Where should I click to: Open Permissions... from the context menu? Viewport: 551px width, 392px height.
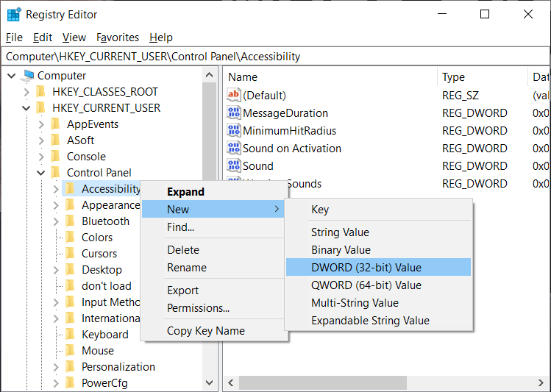click(213, 307)
